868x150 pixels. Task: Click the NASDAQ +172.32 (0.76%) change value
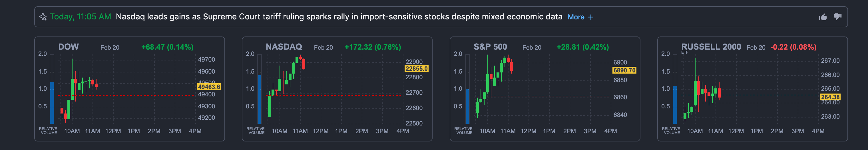(x=373, y=47)
